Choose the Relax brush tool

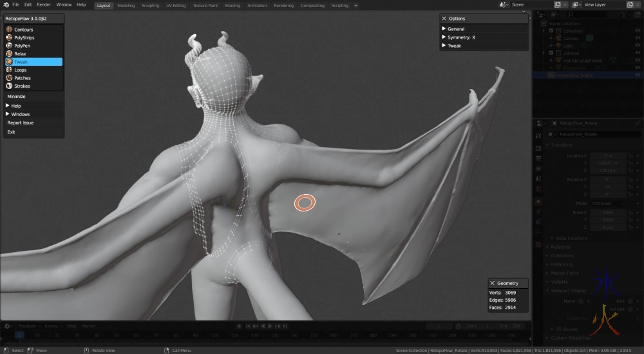tap(20, 54)
